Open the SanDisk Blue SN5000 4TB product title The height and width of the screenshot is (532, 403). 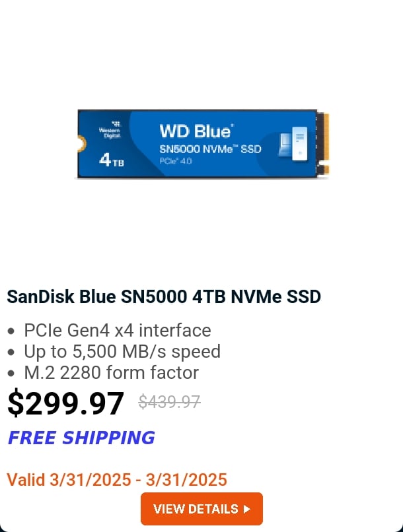pos(163,296)
